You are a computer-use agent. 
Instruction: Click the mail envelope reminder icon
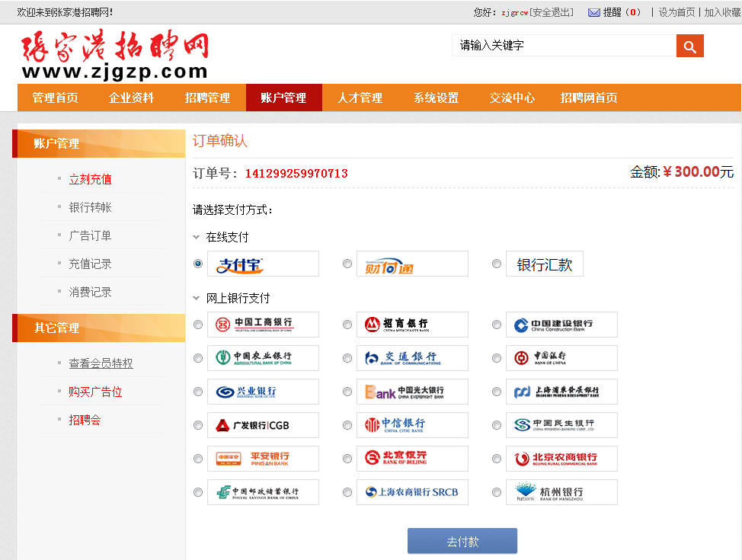coord(594,12)
